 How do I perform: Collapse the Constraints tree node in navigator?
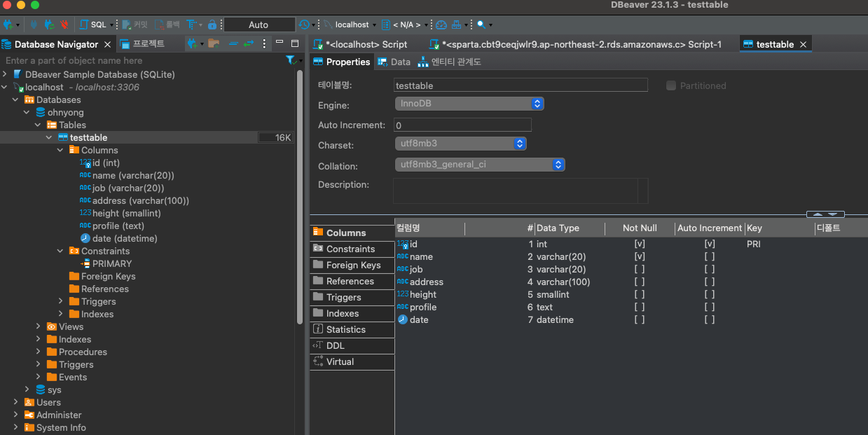coord(60,251)
